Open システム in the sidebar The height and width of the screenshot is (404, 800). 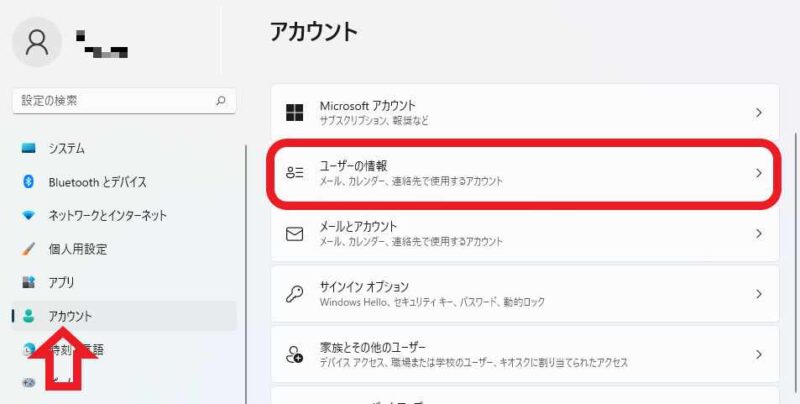(124, 148)
